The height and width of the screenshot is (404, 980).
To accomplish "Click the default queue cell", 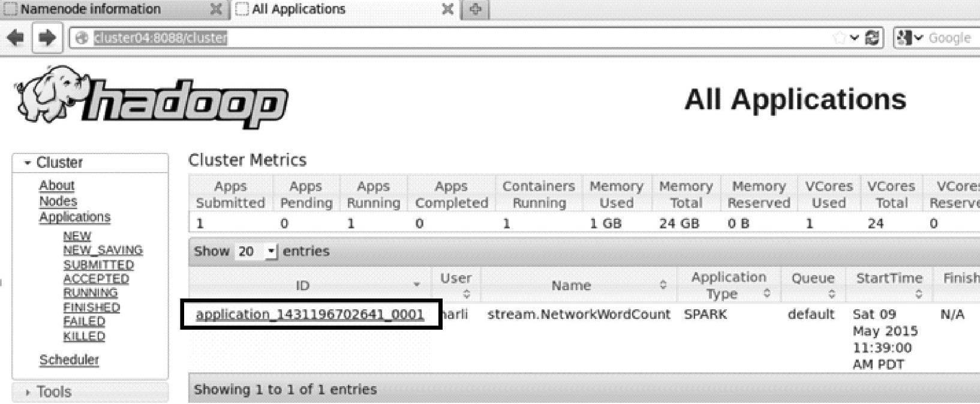I will coord(811,314).
